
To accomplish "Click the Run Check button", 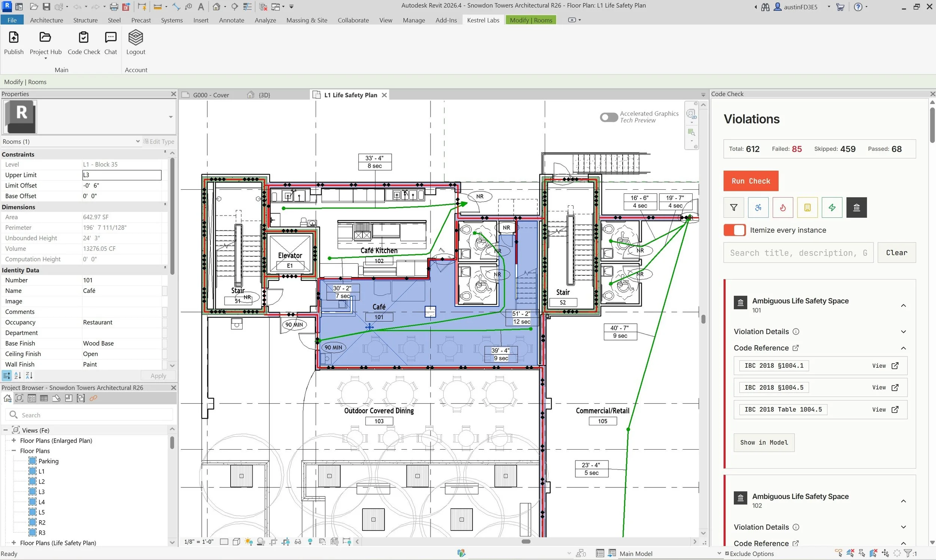I will tap(750, 181).
